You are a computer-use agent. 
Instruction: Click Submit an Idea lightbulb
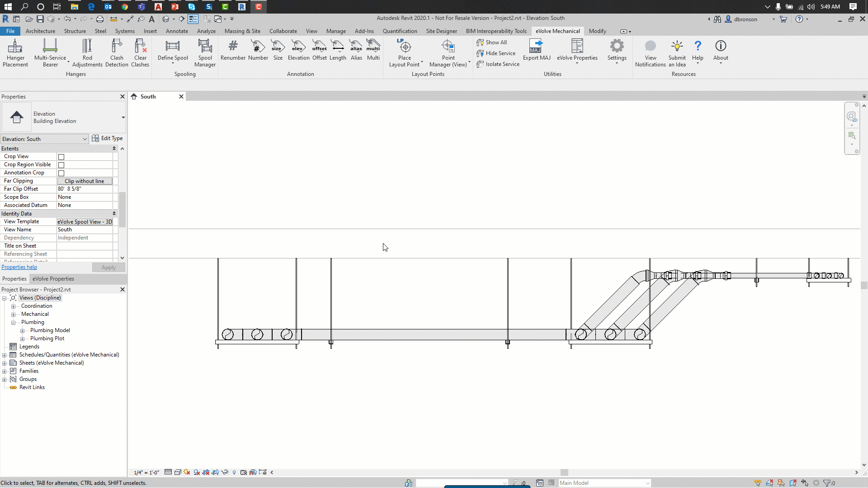677,52
